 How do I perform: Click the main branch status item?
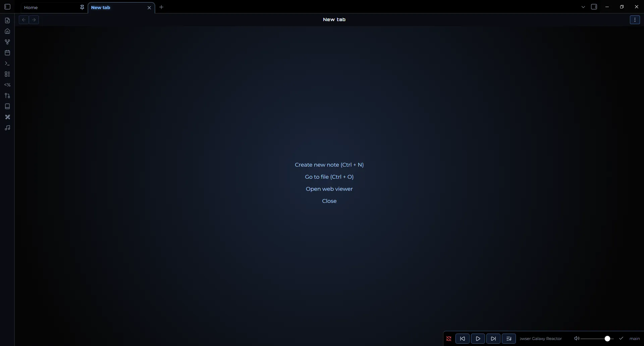pos(635,339)
